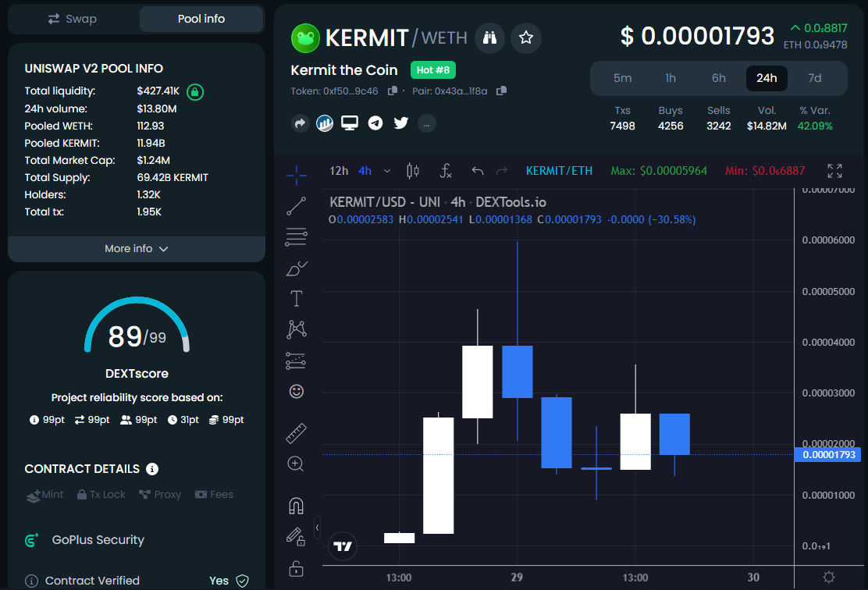Open the project website monitor icon
This screenshot has height=590, width=868.
tap(349, 123)
